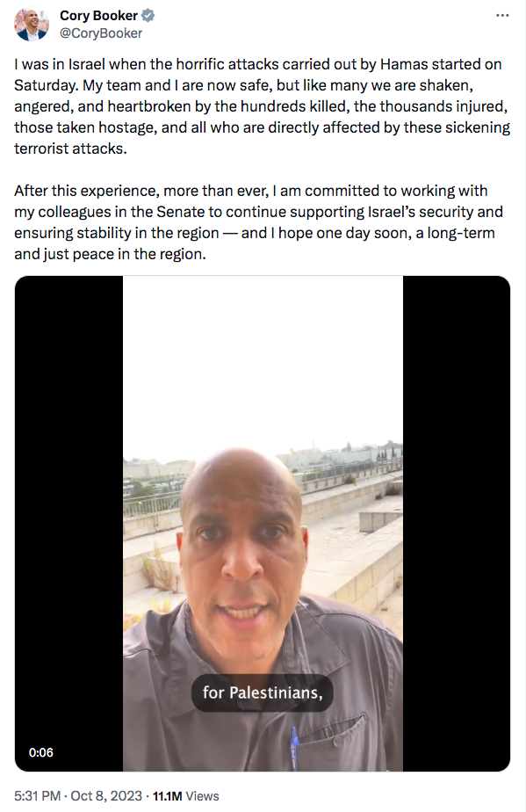This screenshot has height=812, width=526.
Task: Click the Oct 8, 2023 date
Action: (x=106, y=796)
